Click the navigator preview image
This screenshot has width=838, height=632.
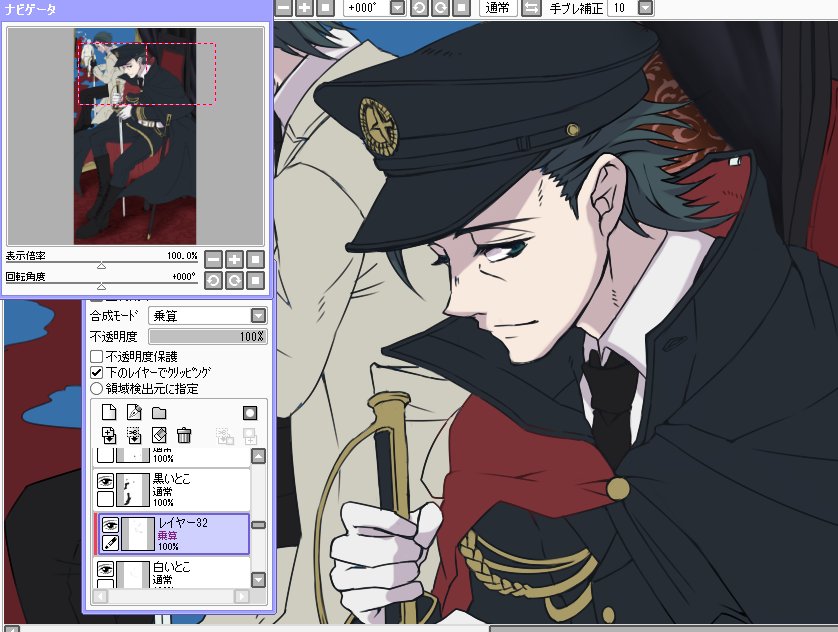coord(135,136)
